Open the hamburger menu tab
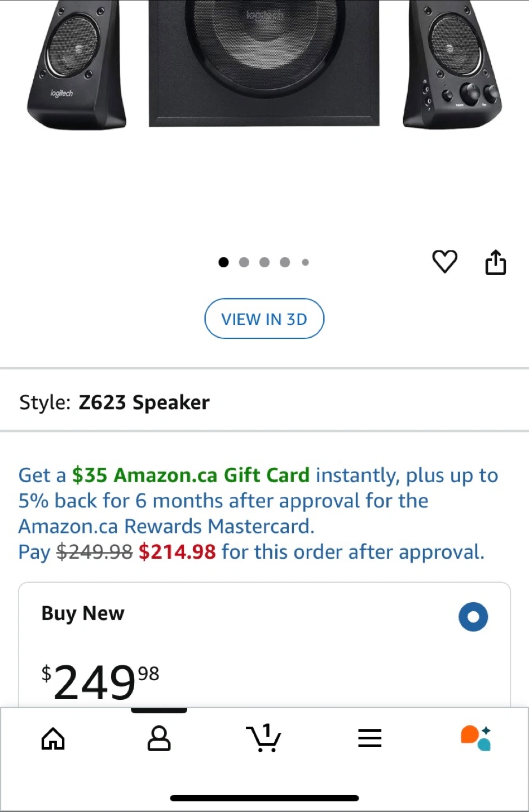The height and width of the screenshot is (812, 529). (x=369, y=738)
